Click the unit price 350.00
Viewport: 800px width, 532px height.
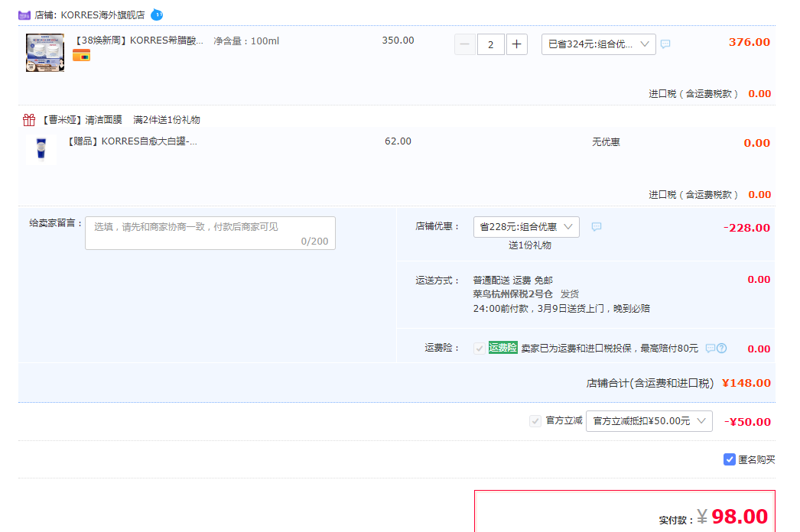tap(398, 41)
